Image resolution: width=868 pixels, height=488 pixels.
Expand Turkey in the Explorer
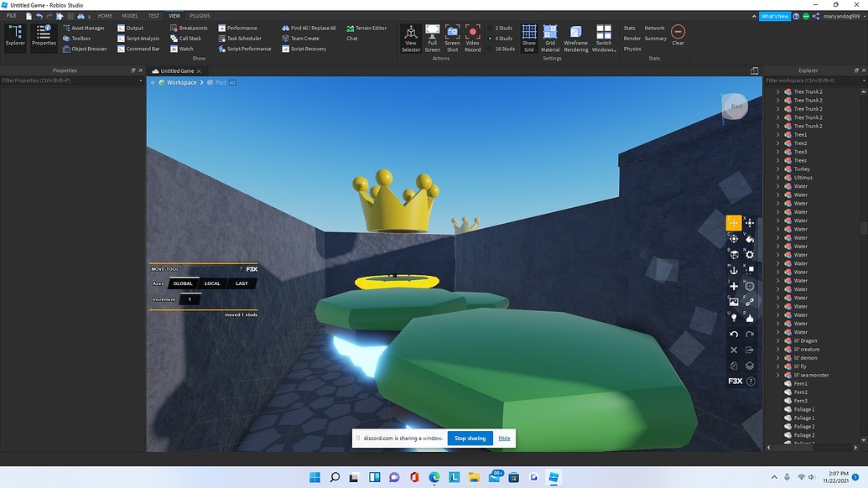778,169
